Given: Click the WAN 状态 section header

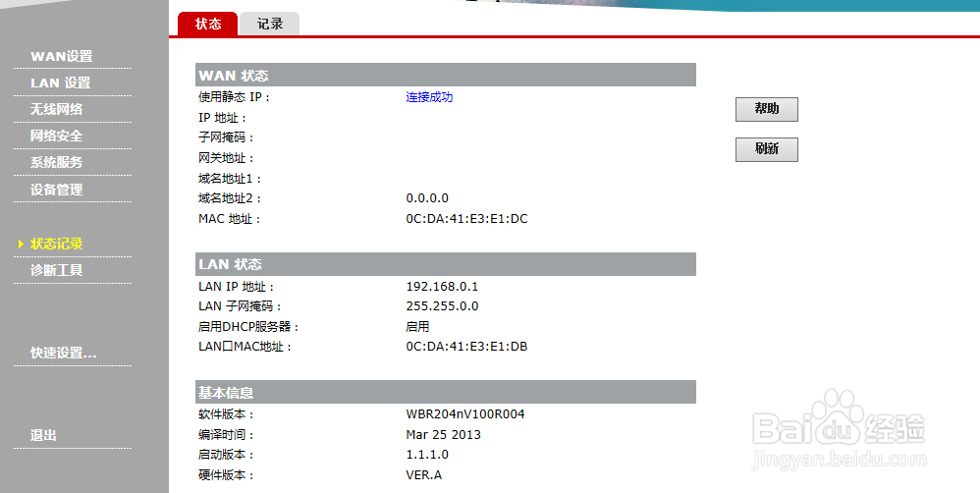Looking at the screenshot, I should [446, 75].
